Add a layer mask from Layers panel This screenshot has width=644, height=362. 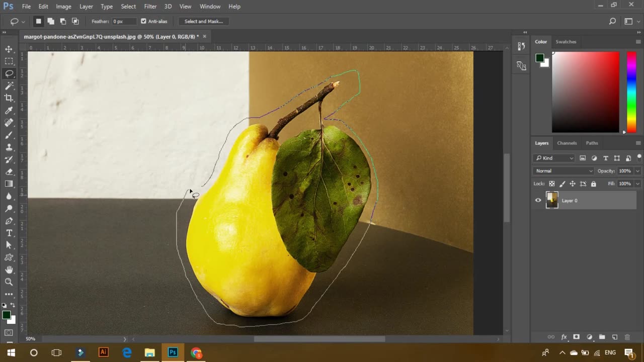577,337
